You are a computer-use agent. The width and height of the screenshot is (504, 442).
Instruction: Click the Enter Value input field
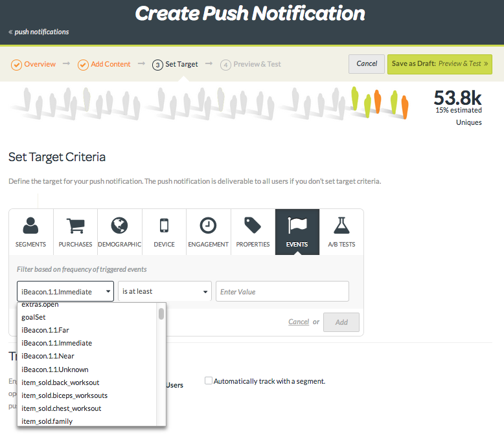pyautogui.click(x=282, y=291)
